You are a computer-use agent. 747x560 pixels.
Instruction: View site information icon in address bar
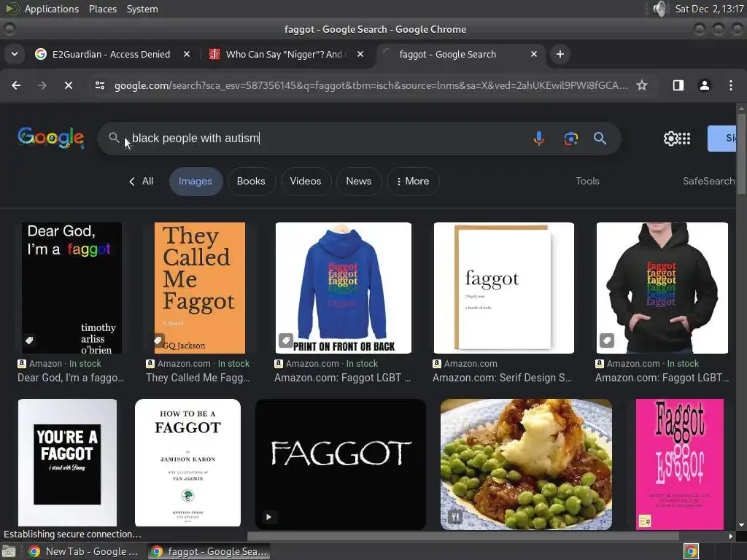click(x=99, y=85)
